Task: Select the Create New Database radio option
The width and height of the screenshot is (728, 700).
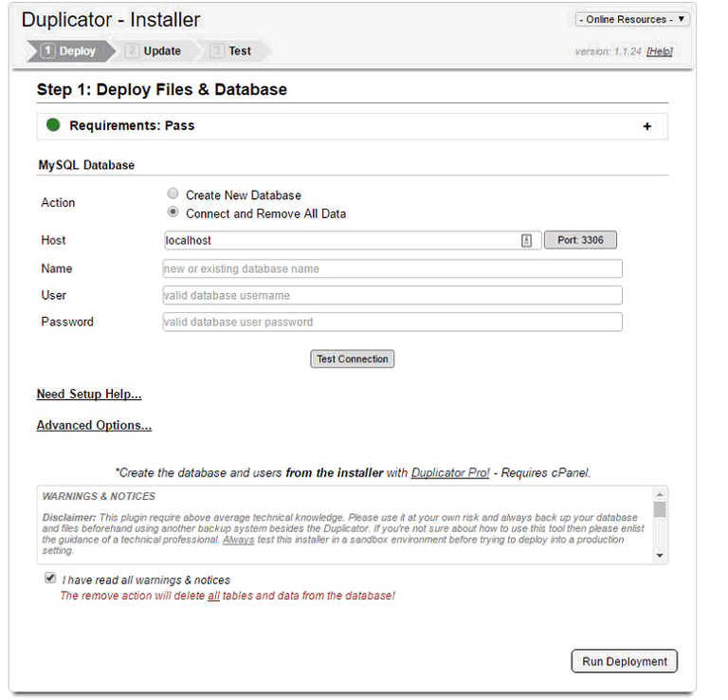Action: click(173, 193)
